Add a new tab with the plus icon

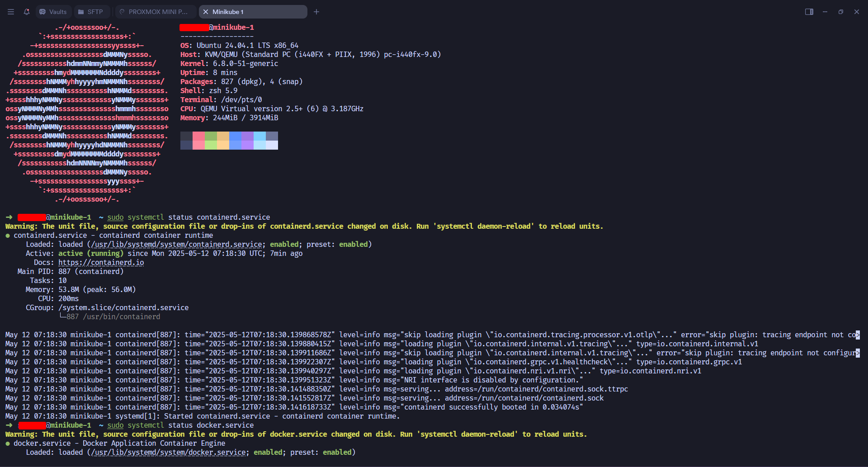point(316,12)
